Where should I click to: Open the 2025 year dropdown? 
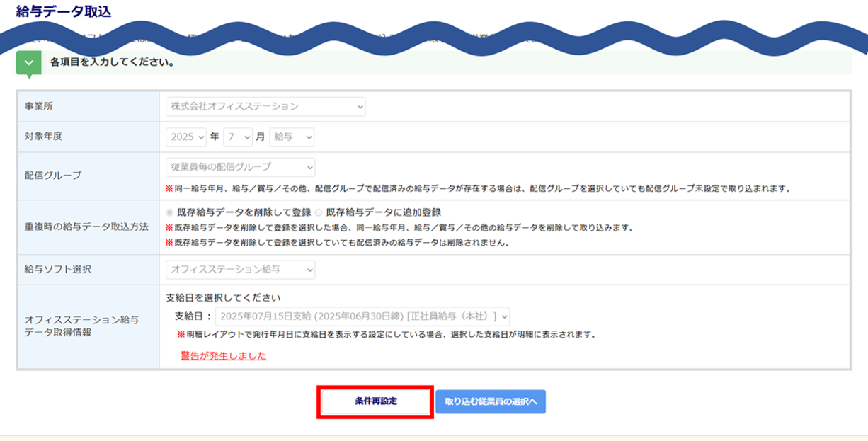(x=186, y=137)
